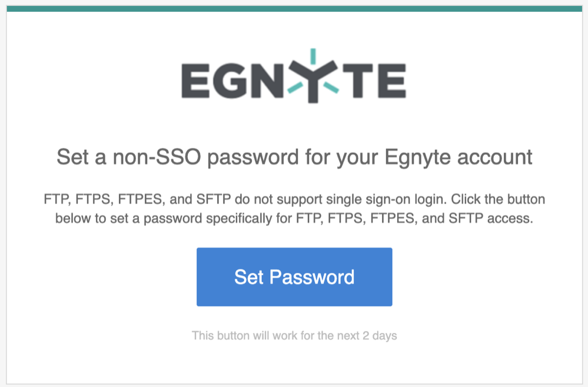Click the first letter E of the logo

(195, 81)
